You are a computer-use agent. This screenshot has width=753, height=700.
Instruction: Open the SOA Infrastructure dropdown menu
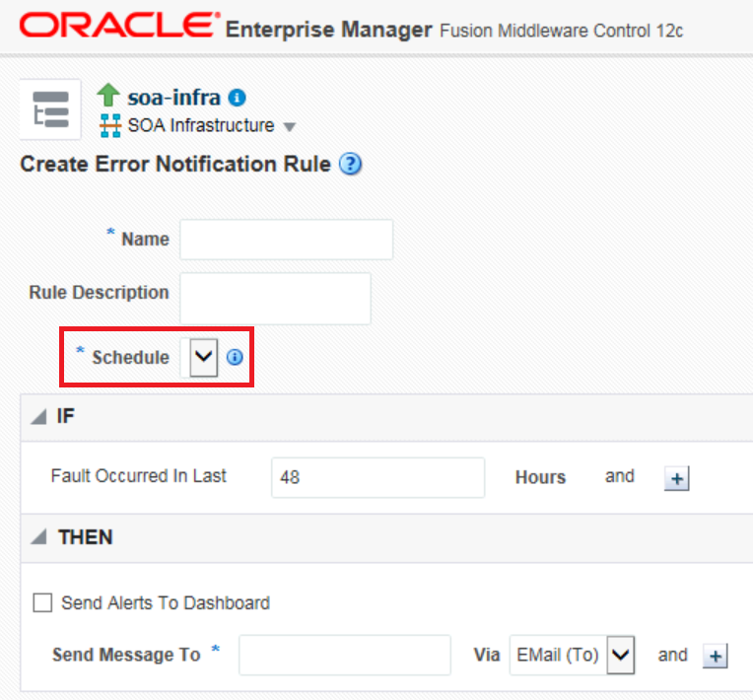click(x=289, y=127)
